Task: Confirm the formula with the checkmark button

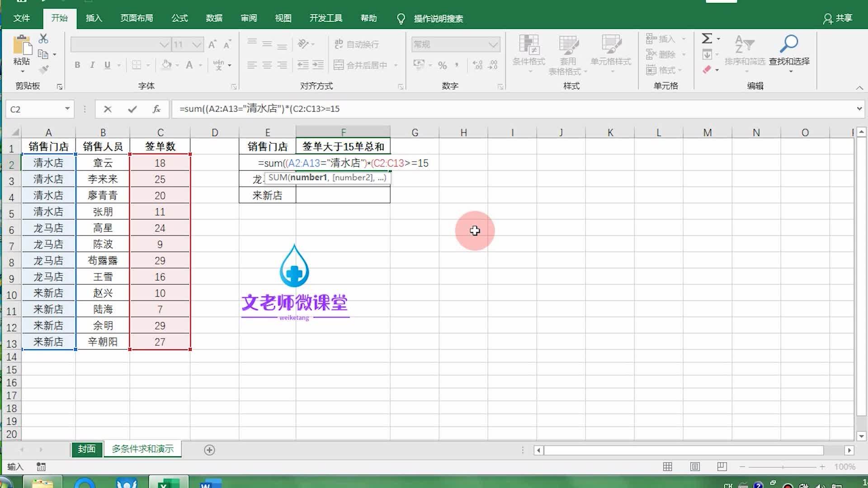Action: (x=132, y=109)
